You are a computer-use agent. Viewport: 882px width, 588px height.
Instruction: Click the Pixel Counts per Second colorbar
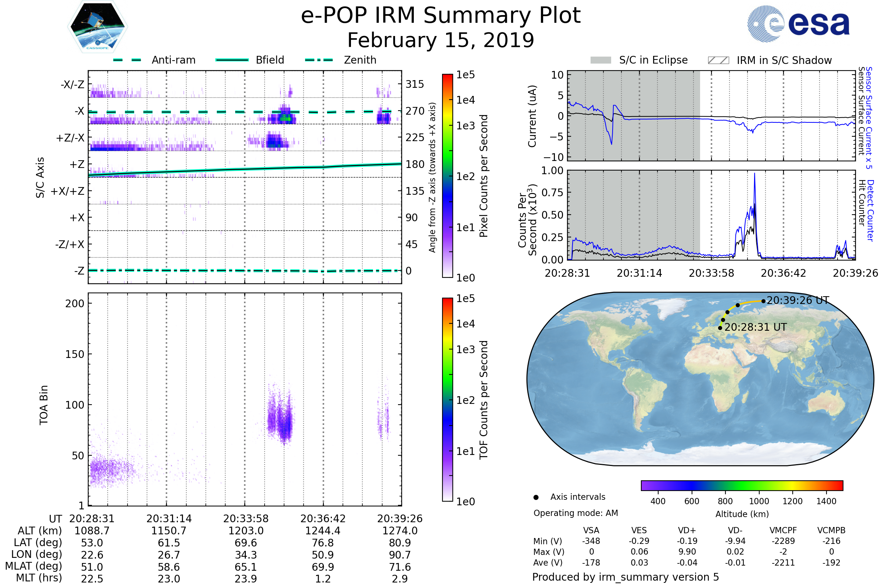coord(447,176)
